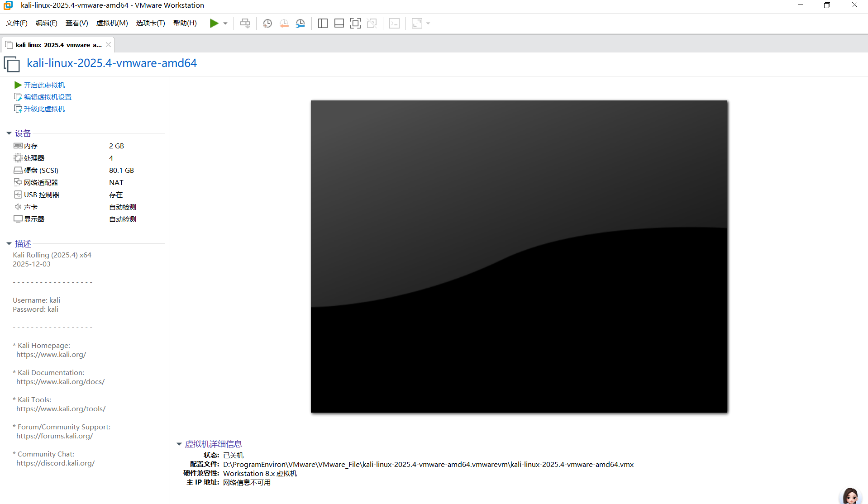Click the revert to snapshot icon
The height and width of the screenshot is (504, 868).
point(284,23)
